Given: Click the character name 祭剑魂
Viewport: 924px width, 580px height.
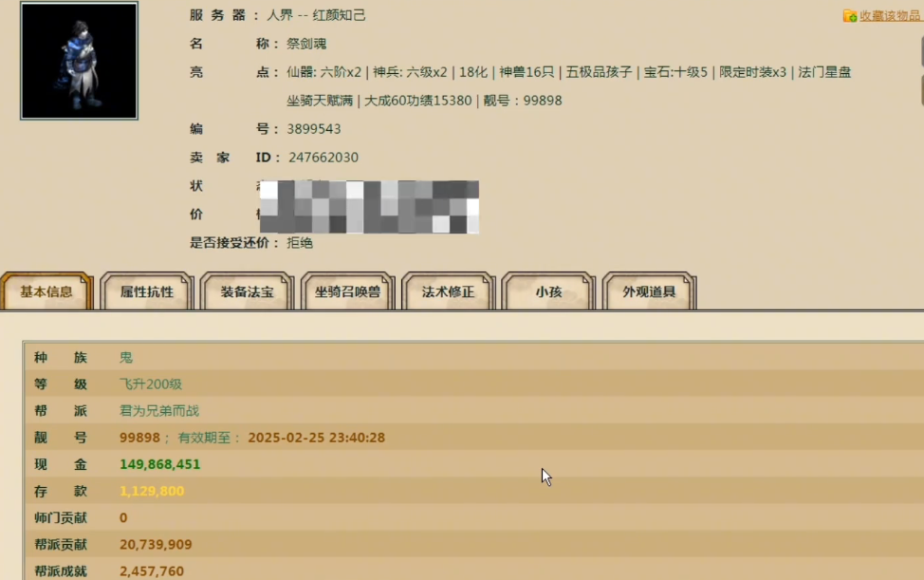Looking at the screenshot, I should point(306,44).
